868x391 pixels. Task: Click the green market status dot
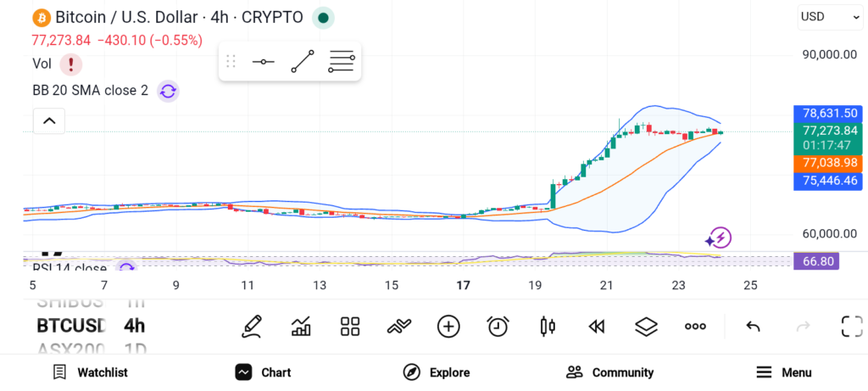coord(323,18)
